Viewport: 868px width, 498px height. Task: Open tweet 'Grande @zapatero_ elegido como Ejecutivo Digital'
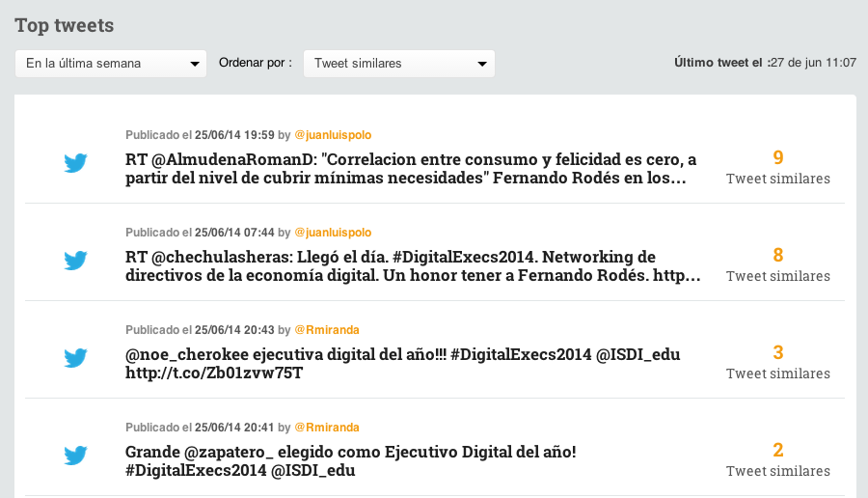(350, 461)
